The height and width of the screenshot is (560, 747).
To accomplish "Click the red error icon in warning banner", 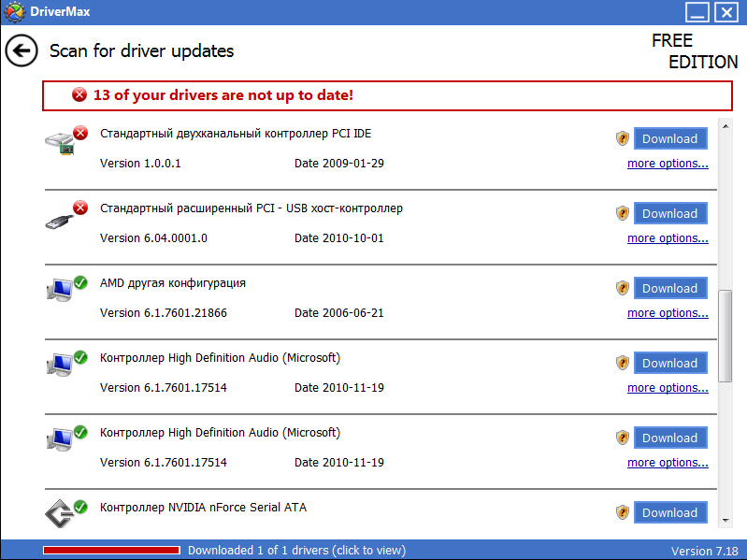I will [x=79, y=94].
